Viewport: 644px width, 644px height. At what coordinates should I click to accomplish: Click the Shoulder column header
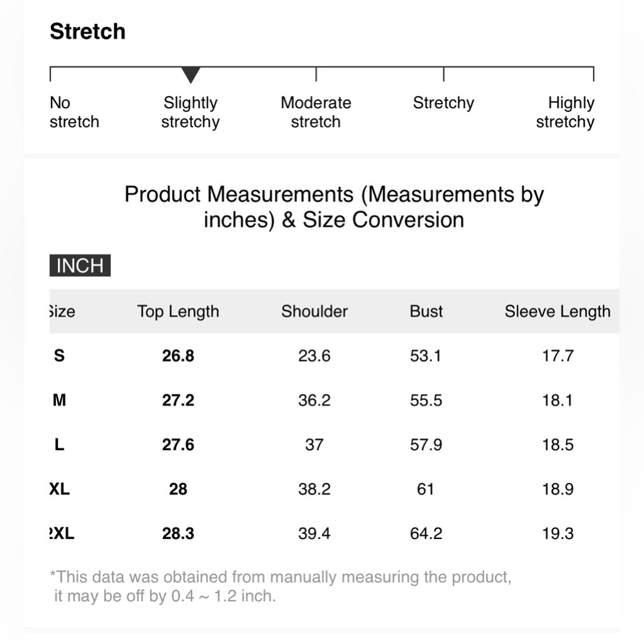point(314,312)
